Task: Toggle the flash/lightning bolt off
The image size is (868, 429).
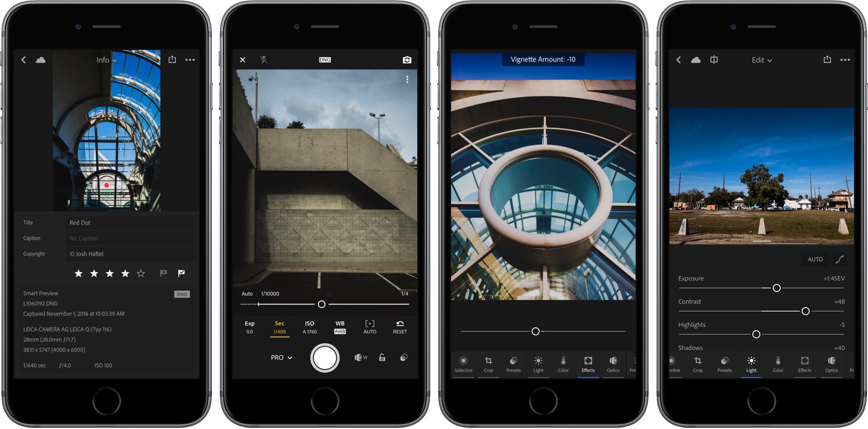Action: pos(258,61)
